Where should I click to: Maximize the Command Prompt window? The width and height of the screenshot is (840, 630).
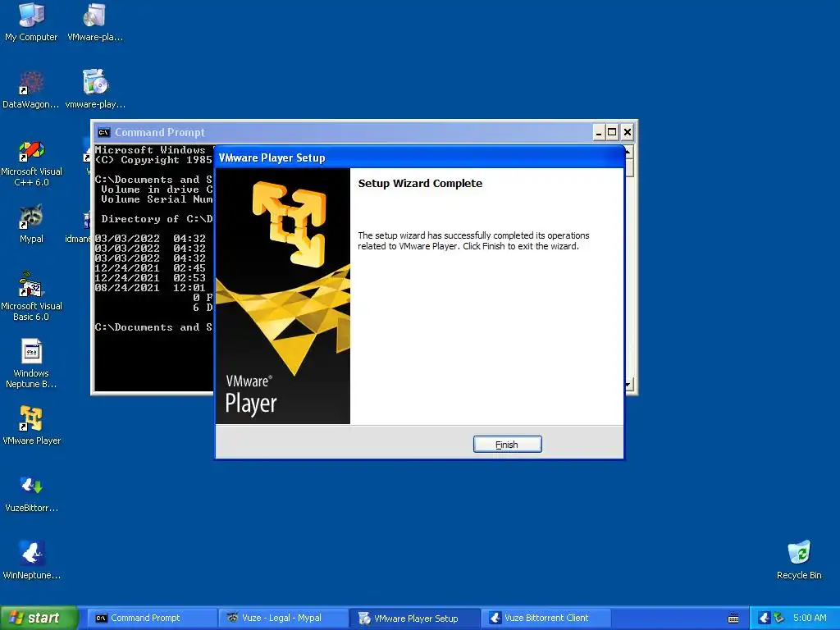click(x=612, y=132)
